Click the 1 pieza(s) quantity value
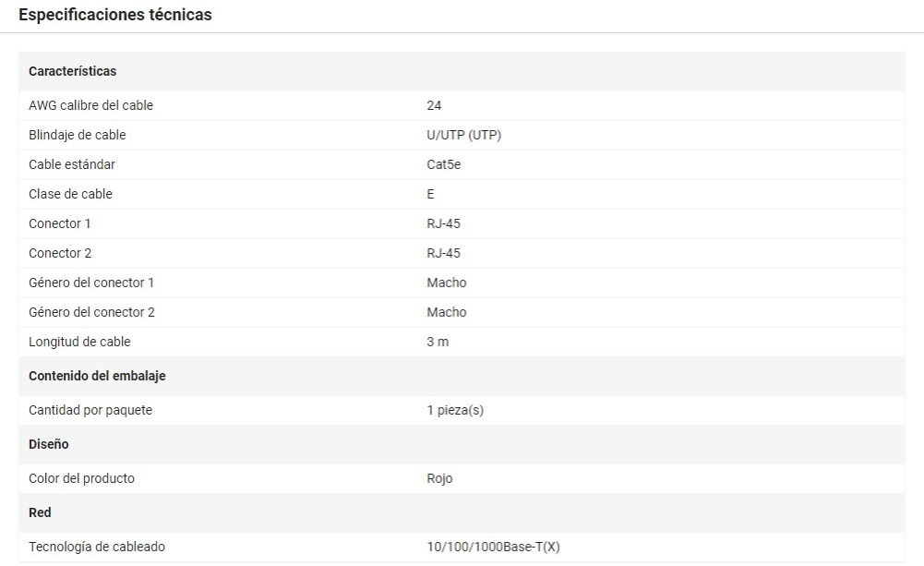This screenshot has width=924, height=566. pyautogui.click(x=455, y=410)
